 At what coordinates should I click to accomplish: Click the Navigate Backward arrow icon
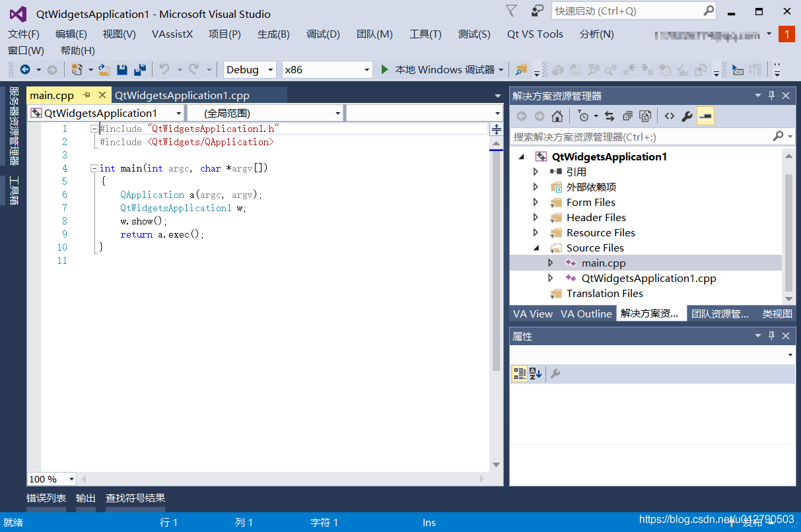[x=25, y=69]
